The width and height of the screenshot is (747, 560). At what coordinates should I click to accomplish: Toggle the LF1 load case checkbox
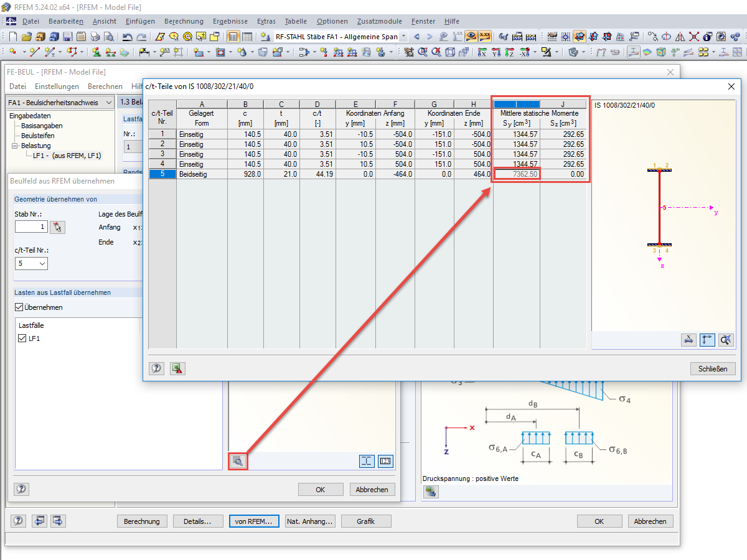(23, 338)
